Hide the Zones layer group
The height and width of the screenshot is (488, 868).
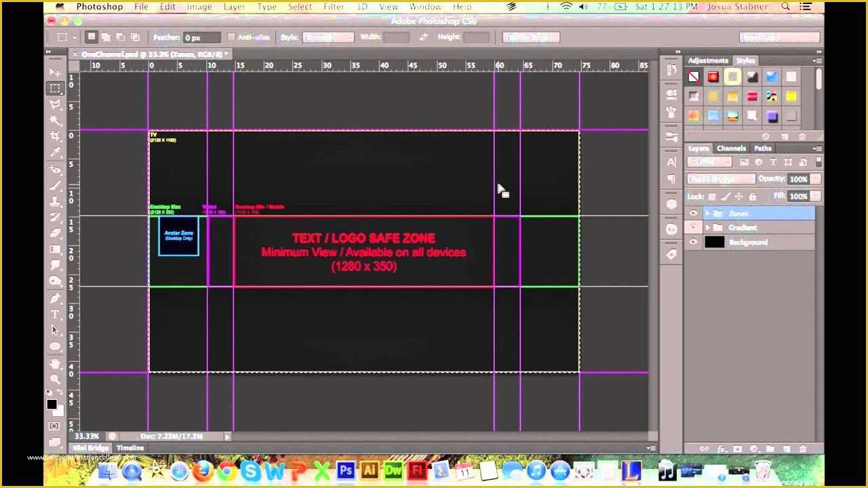click(693, 213)
